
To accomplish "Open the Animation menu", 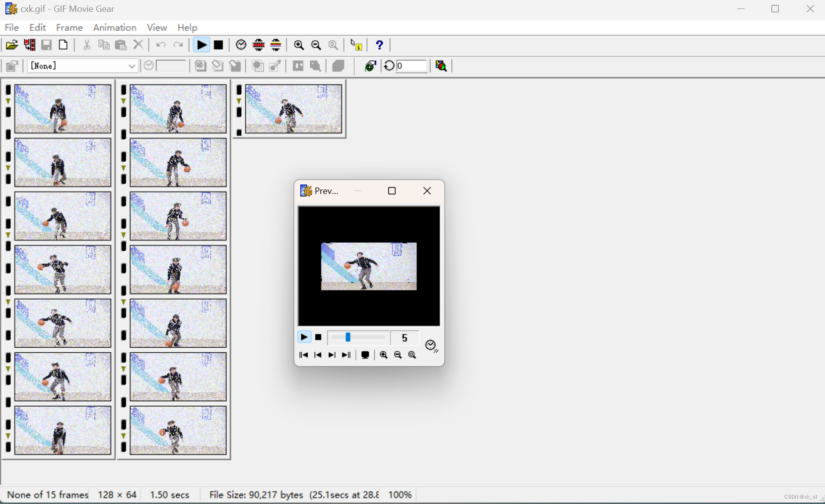I will 115,27.
